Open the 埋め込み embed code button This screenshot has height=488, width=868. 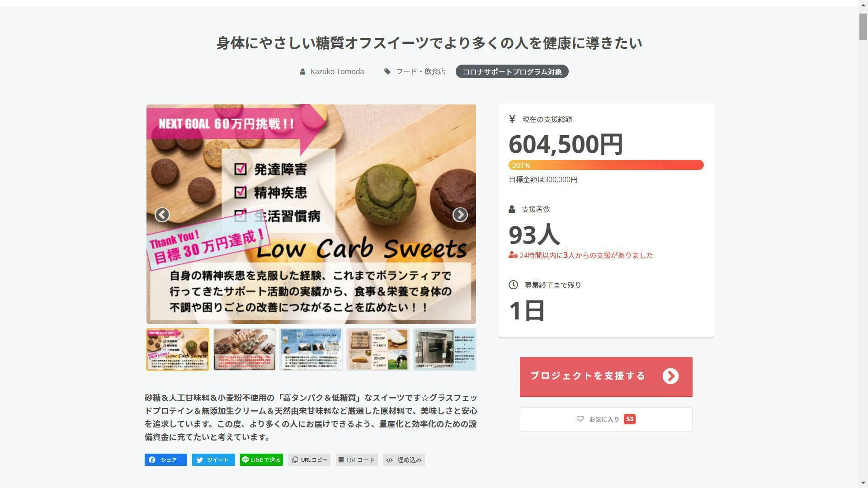tap(404, 460)
